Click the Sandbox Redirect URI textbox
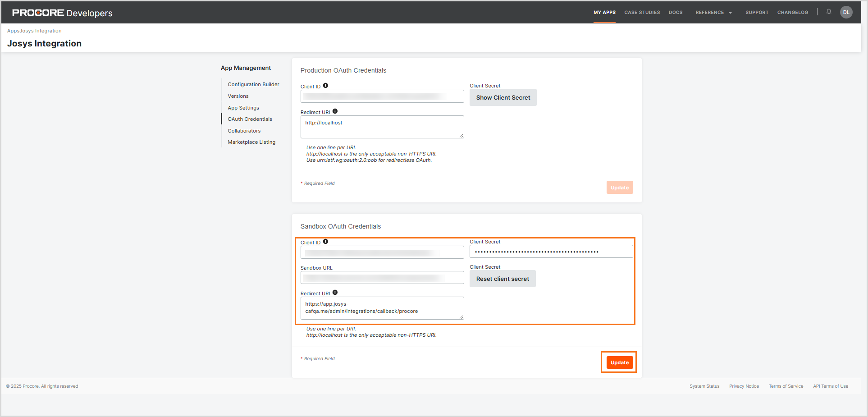 click(382, 308)
